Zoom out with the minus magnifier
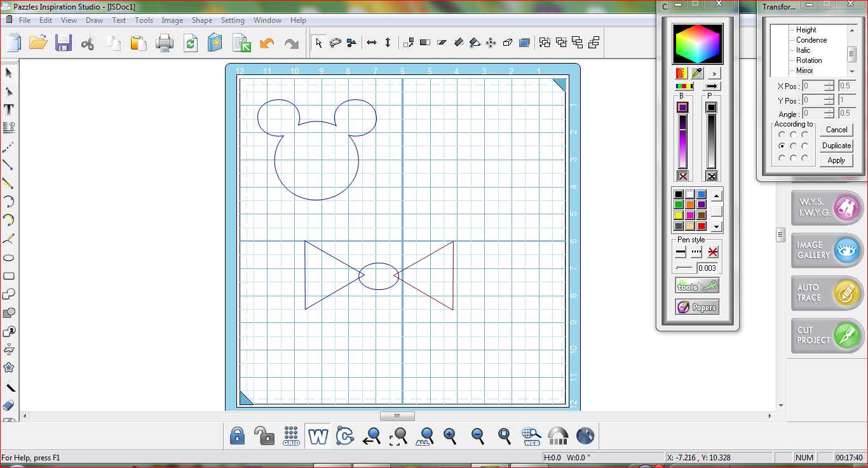The height and width of the screenshot is (468, 868). tap(478, 436)
